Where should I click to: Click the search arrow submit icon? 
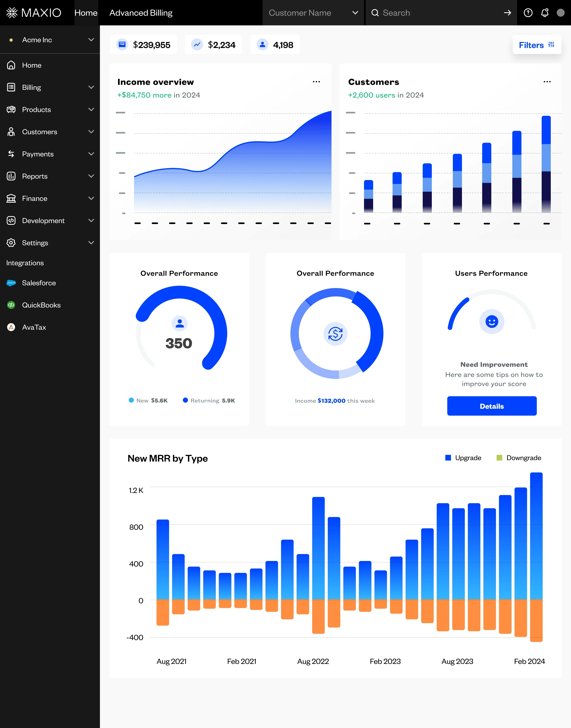(507, 13)
